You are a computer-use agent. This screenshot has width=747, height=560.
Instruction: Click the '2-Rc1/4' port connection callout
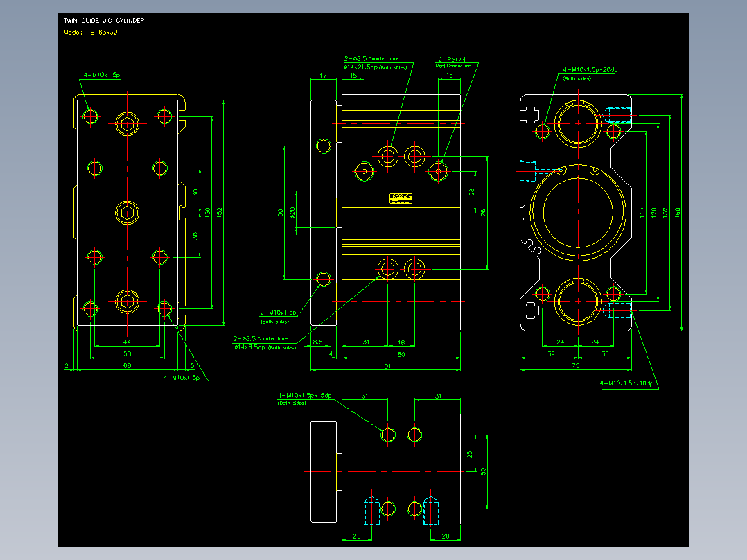(x=452, y=60)
